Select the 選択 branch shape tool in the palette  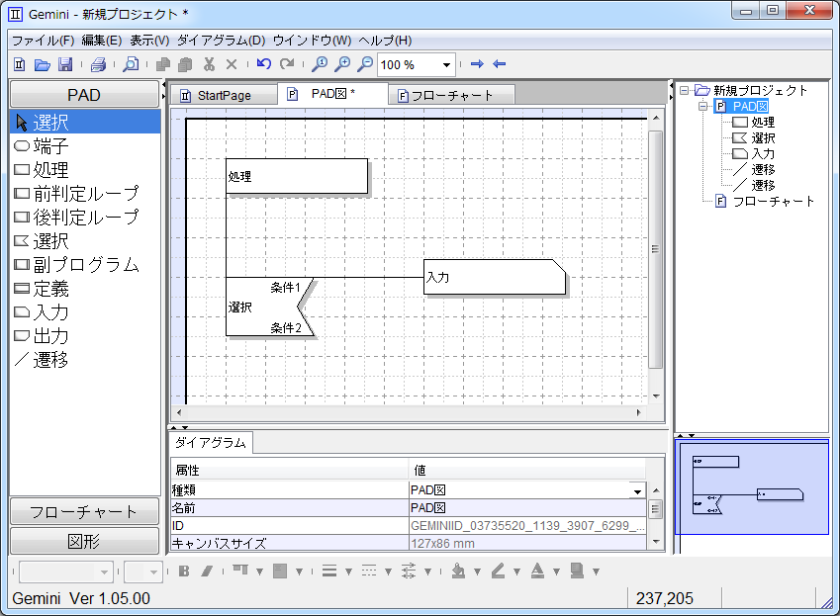coord(85,241)
